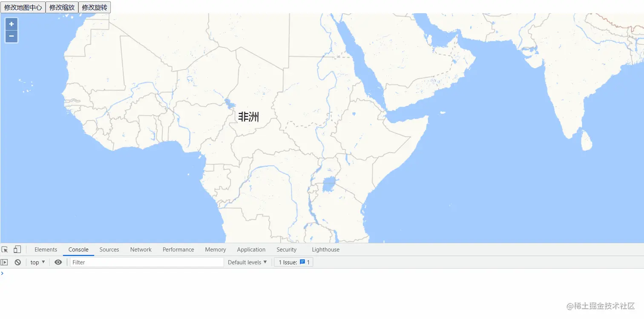Screen dimensions: 644x319
Task: Open the Sources tab
Action: point(109,249)
